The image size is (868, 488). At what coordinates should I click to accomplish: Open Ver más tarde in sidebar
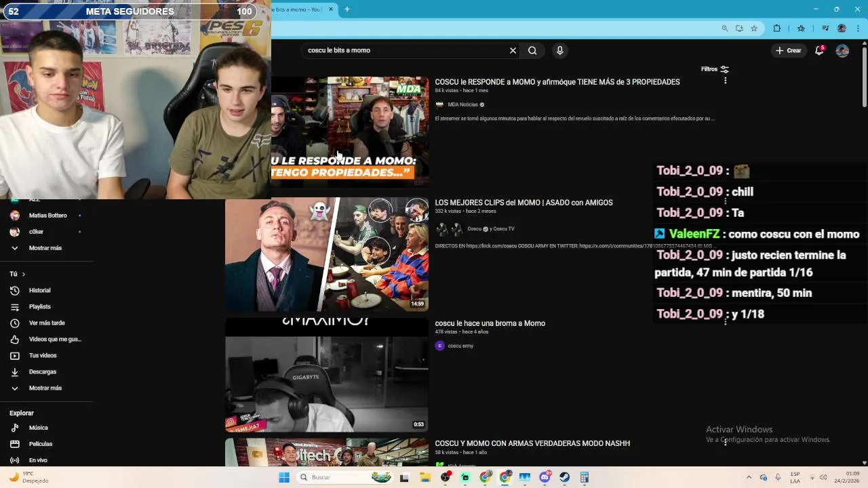47,323
